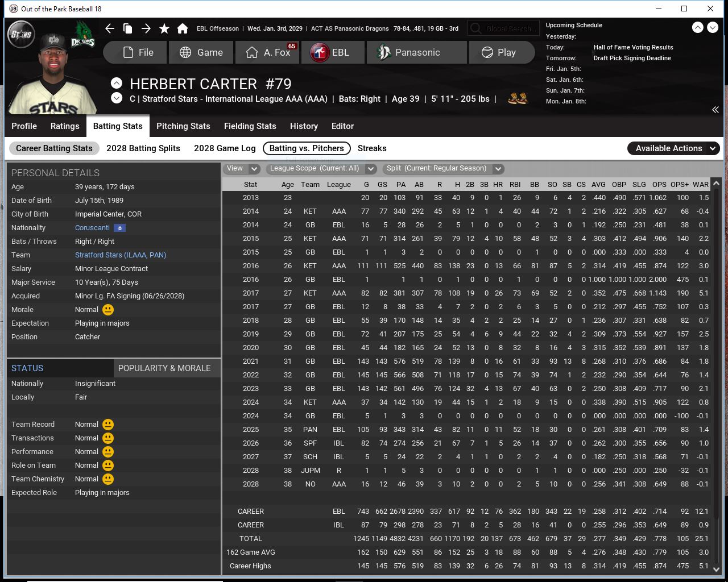This screenshot has width=728, height=582.
Task: Select the Career Highs row
Action: 467,566
